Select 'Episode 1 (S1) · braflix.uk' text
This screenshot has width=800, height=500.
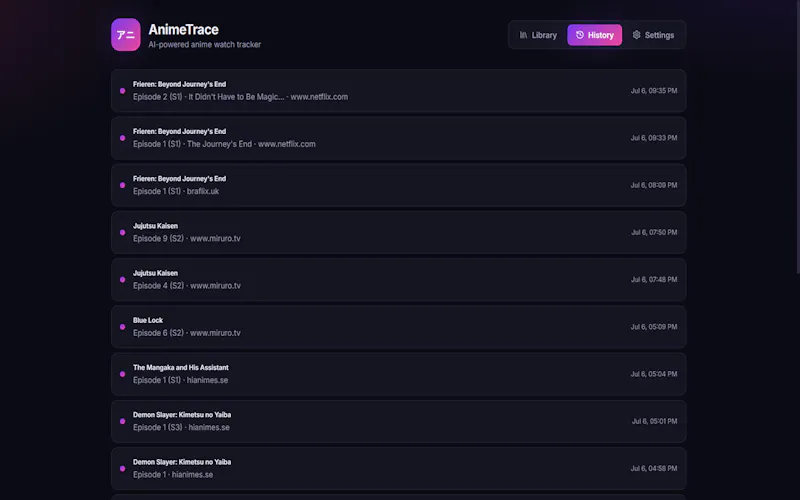[x=176, y=191]
